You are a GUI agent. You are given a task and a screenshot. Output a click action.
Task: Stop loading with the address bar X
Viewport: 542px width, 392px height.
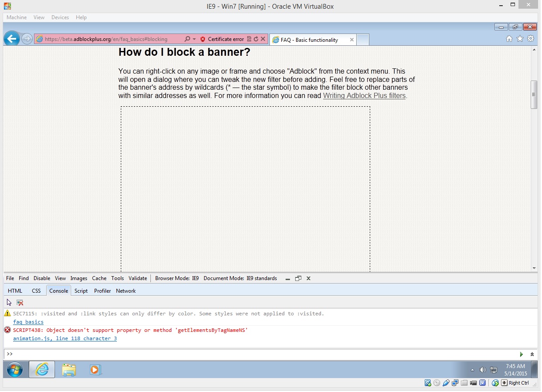[x=263, y=39]
